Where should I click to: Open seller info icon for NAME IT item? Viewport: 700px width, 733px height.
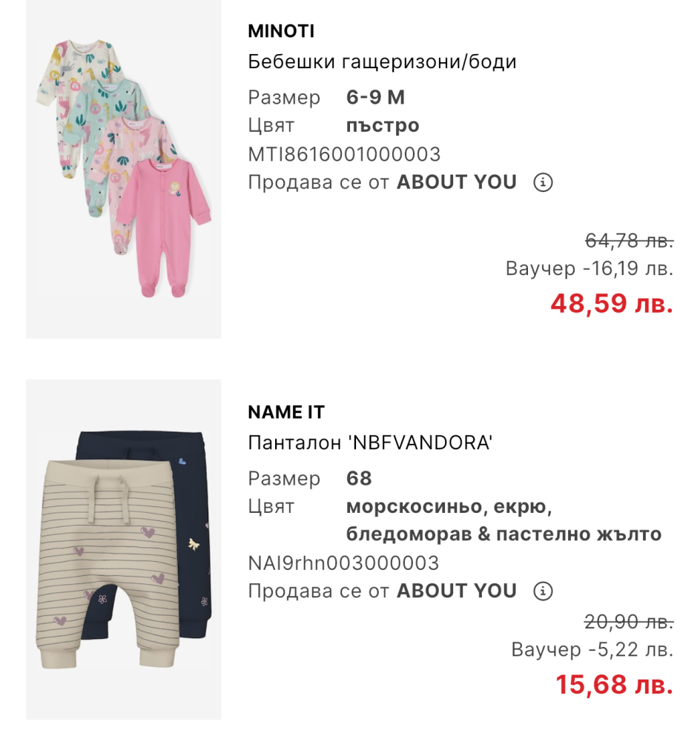tap(543, 591)
